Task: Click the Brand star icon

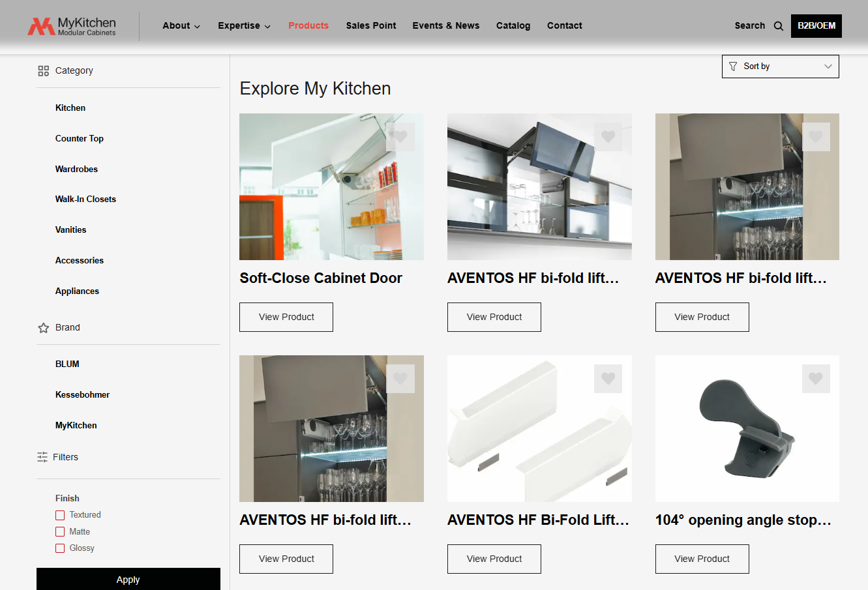Action: click(44, 328)
